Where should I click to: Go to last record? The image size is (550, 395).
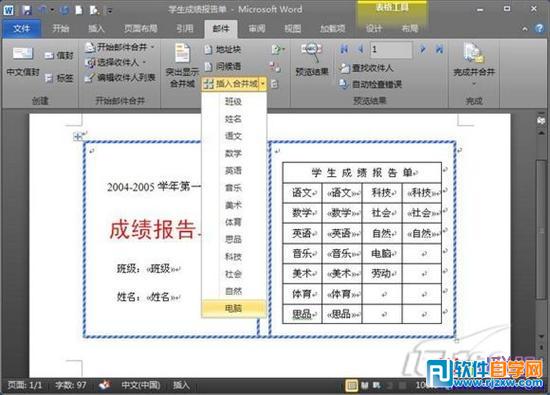pos(439,49)
